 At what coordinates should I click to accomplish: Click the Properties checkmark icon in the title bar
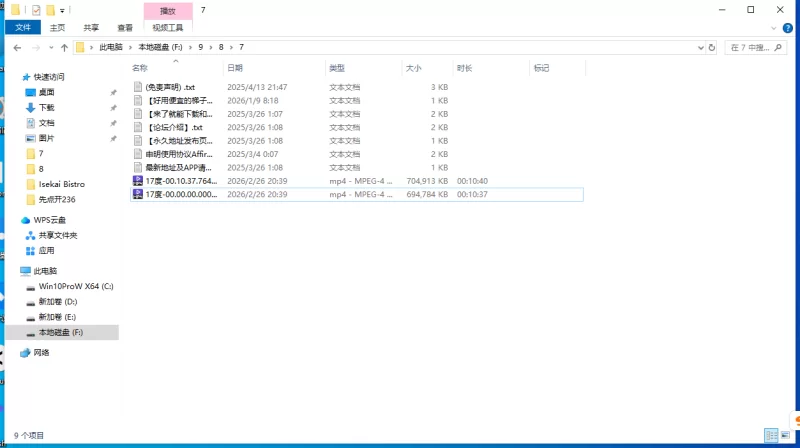click(x=36, y=10)
